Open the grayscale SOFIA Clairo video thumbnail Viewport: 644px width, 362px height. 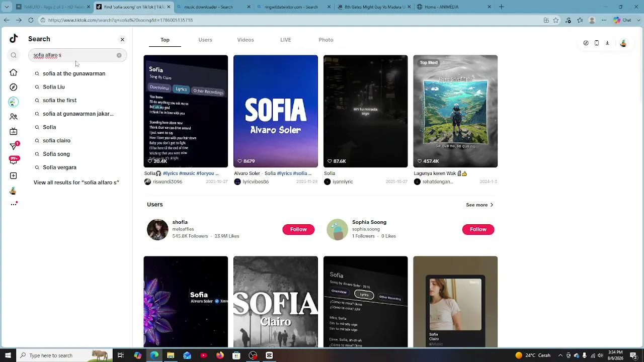[276, 302]
